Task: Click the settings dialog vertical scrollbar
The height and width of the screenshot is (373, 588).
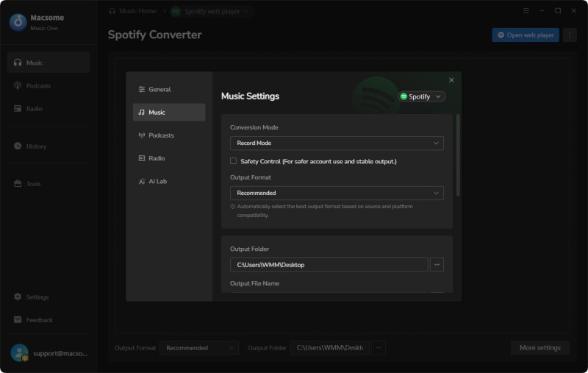Action: tap(458, 155)
